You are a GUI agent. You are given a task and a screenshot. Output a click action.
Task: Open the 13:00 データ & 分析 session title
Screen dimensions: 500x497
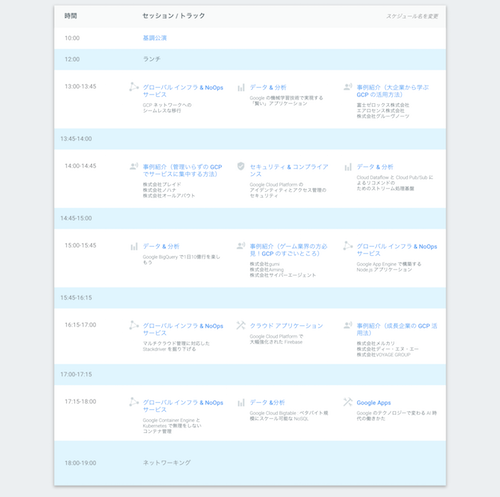pyautogui.click(x=268, y=87)
